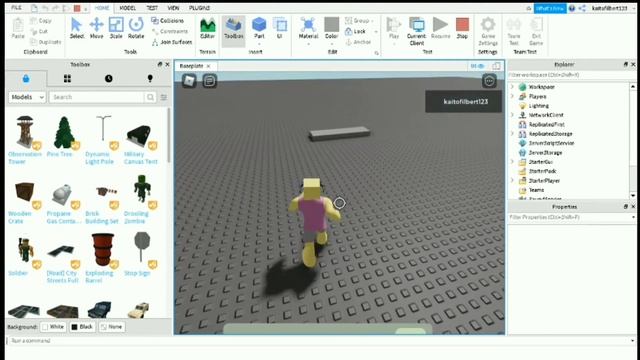Open Toolbox Recent clock tab
Screen dimensions: 640x360
click(x=109, y=78)
